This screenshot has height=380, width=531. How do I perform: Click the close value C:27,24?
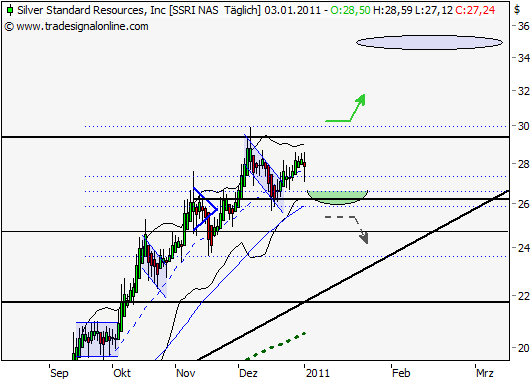tap(475, 10)
